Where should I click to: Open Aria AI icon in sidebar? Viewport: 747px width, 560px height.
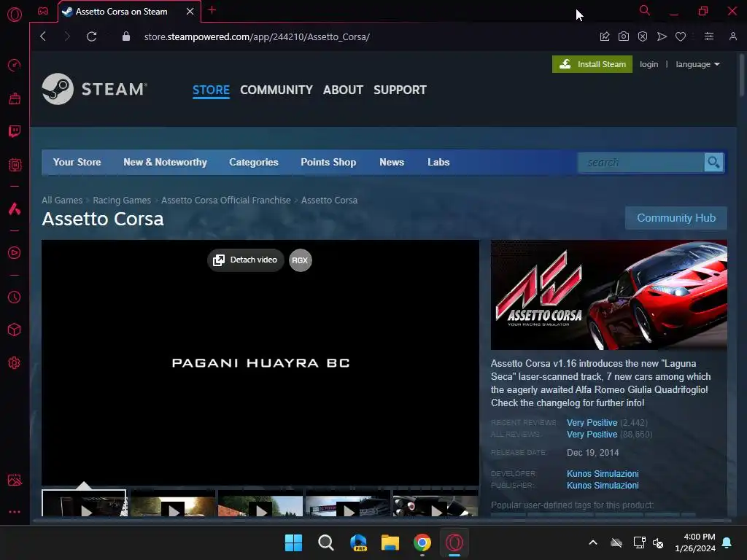[x=15, y=209]
